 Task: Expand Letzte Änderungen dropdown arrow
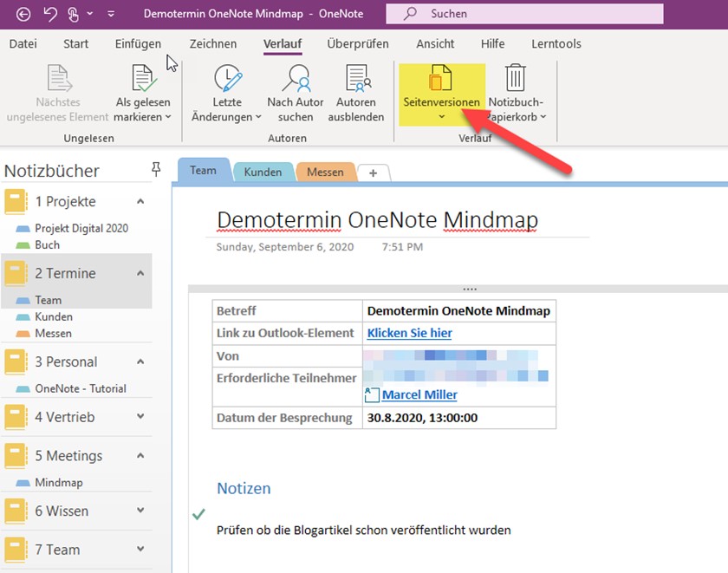pos(258,117)
